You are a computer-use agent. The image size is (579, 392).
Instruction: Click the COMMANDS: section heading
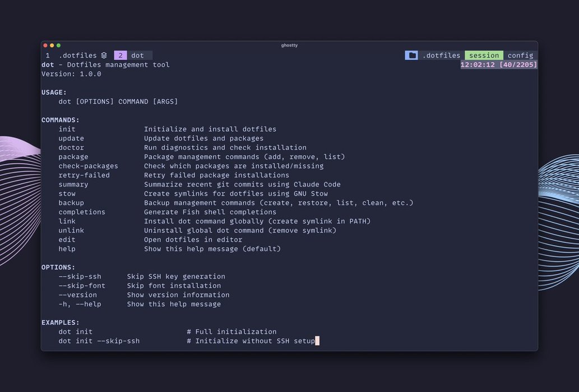point(61,120)
